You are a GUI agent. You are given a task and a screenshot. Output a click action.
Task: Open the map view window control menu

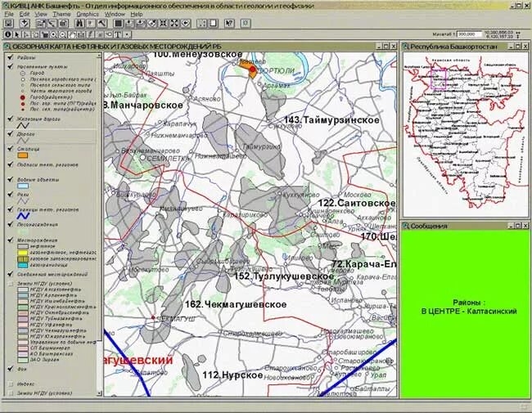7,47
